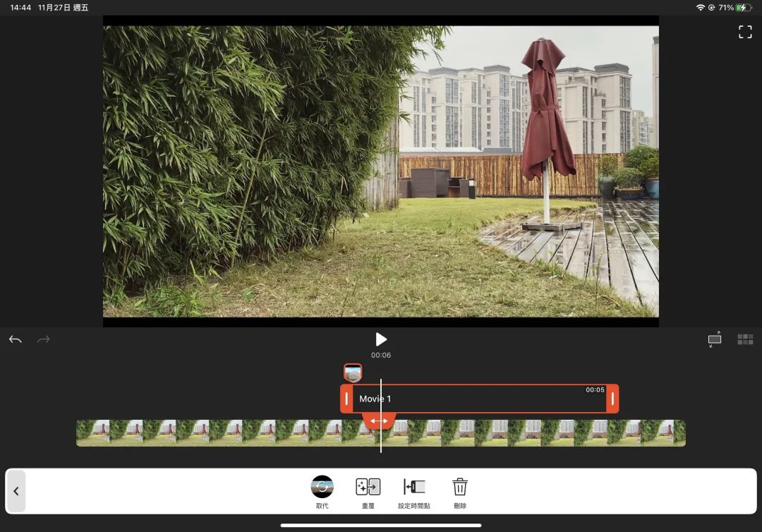This screenshot has height=532, width=762.
Task: Play the video preview
Action: [381, 339]
